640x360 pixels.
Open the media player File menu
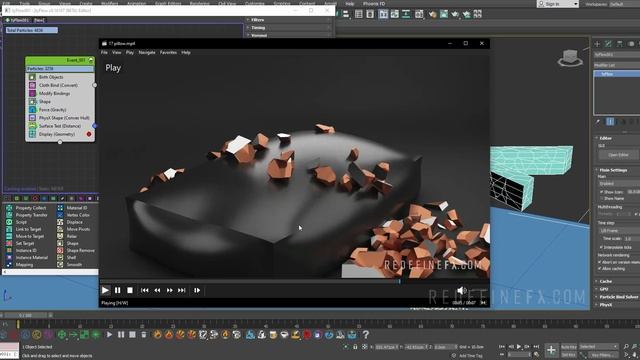[x=104, y=52]
